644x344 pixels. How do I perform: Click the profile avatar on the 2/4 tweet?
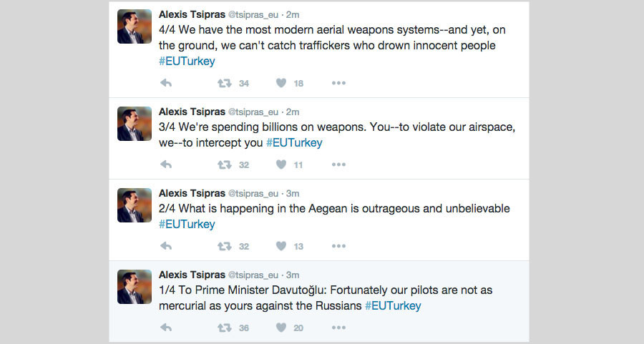(135, 205)
